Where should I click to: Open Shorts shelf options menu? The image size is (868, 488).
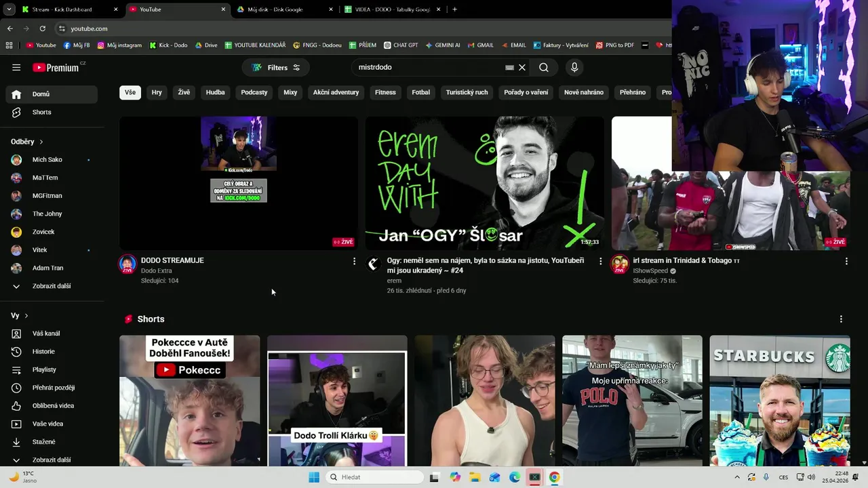(x=841, y=319)
